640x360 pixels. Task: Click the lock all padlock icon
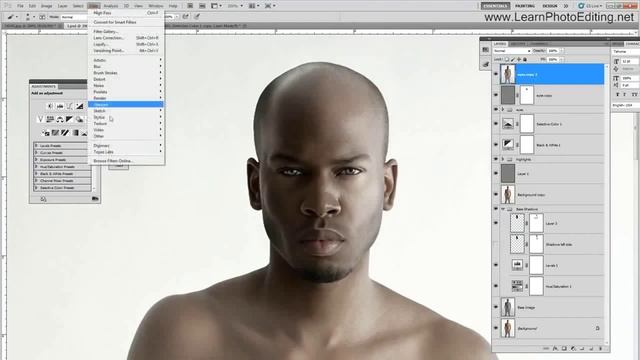pyautogui.click(x=525, y=60)
